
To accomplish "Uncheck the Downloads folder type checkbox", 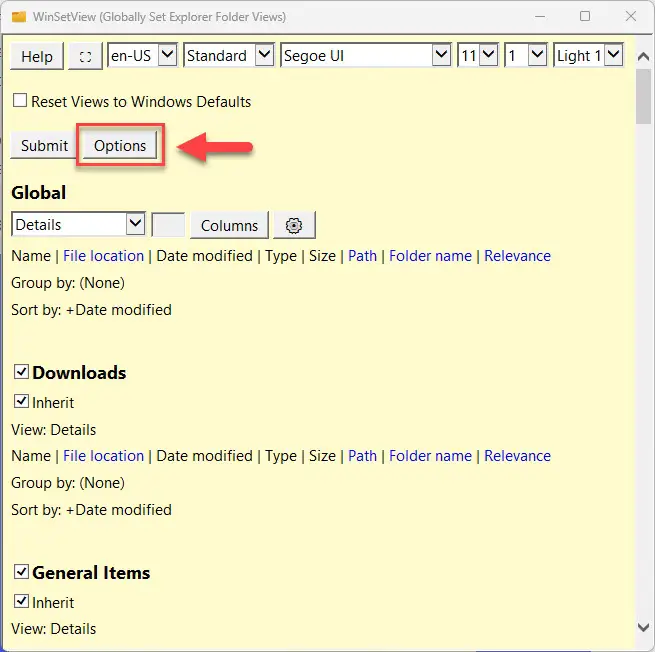I will [21, 371].
